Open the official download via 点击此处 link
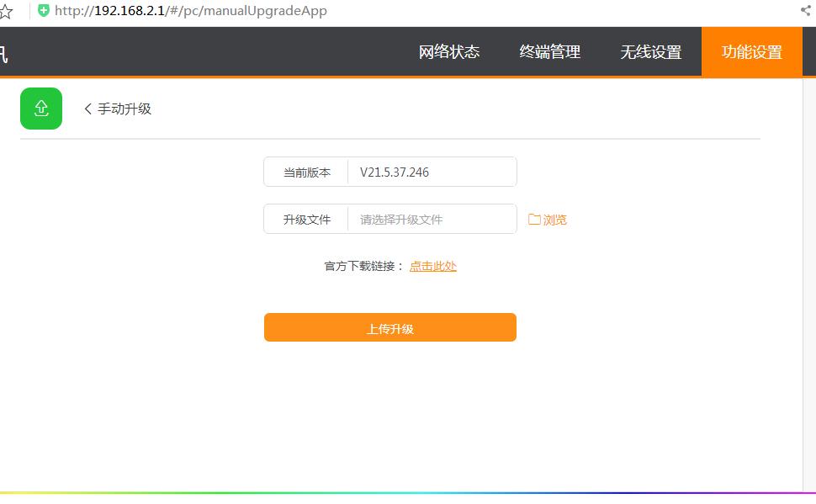 (432, 265)
